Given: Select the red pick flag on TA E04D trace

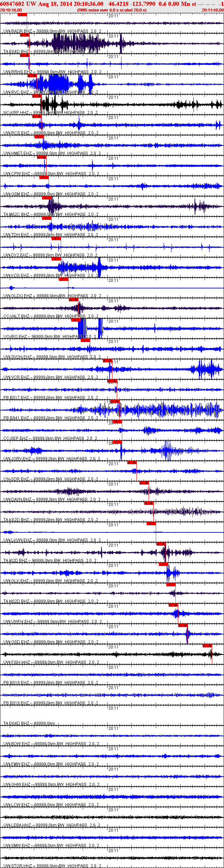Looking at the screenshot, I should click(x=24, y=35).
